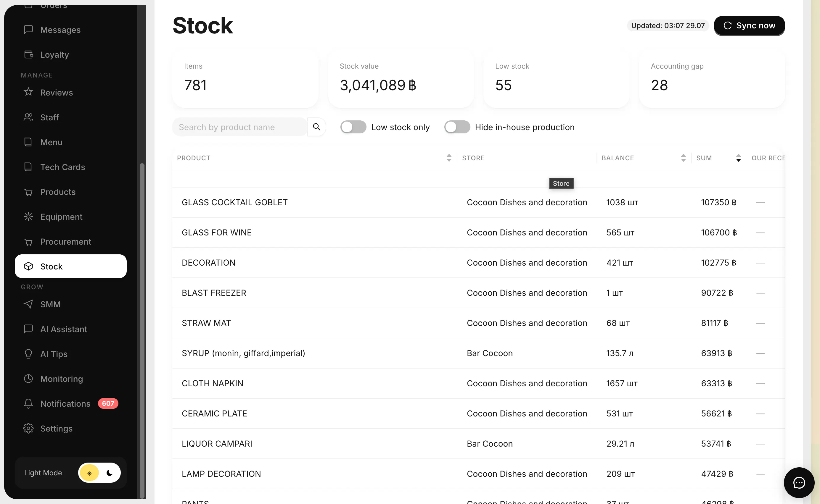
Task: Click the Loyalty wallet icon
Action: [28, 54]
